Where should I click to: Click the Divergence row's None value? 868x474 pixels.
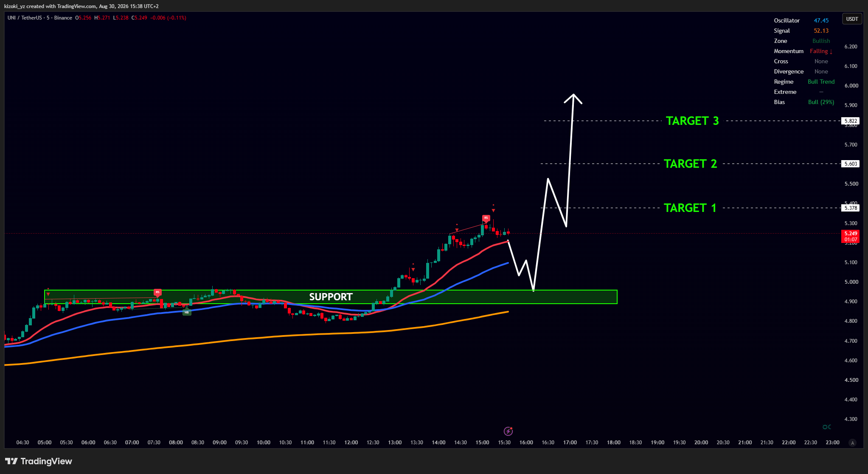point(821,71)
